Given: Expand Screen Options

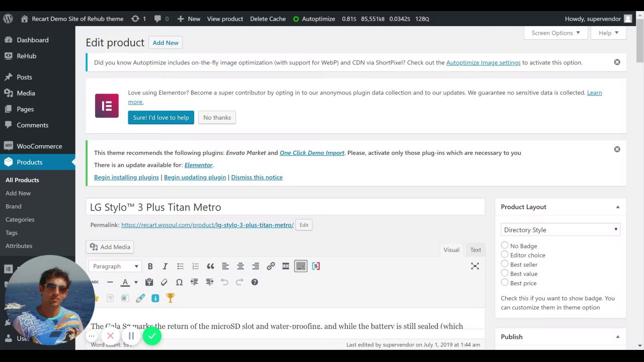Looking at the screenshot, I should pos(555,33).
